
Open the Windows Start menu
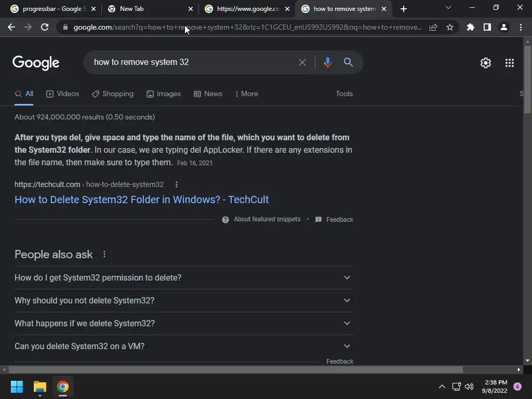17,387
